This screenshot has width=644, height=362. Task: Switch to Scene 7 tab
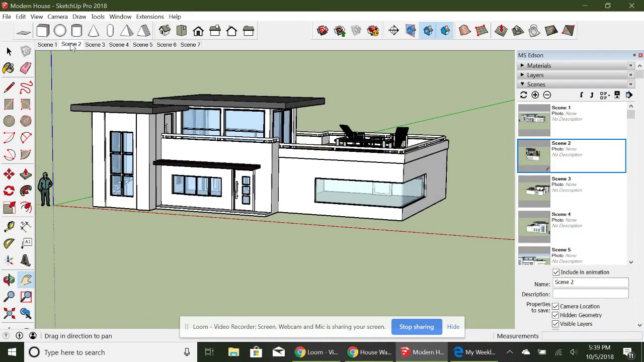point(190,45)
